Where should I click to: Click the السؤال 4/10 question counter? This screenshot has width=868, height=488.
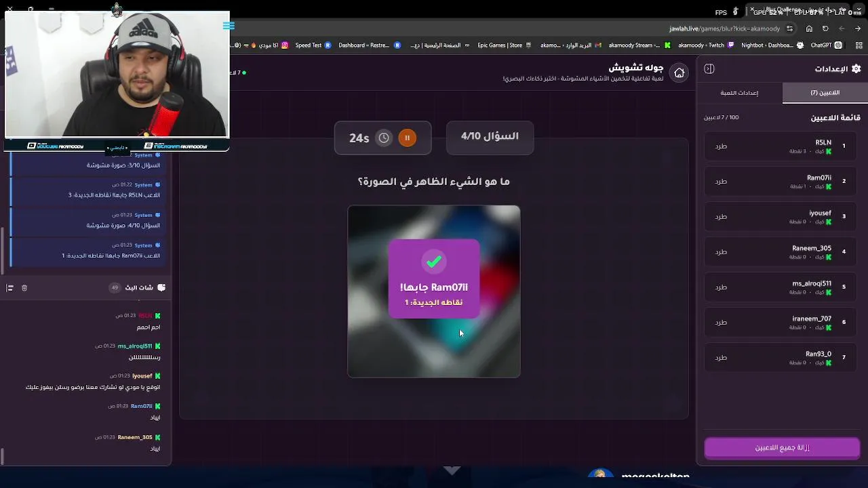pos(490,136)
